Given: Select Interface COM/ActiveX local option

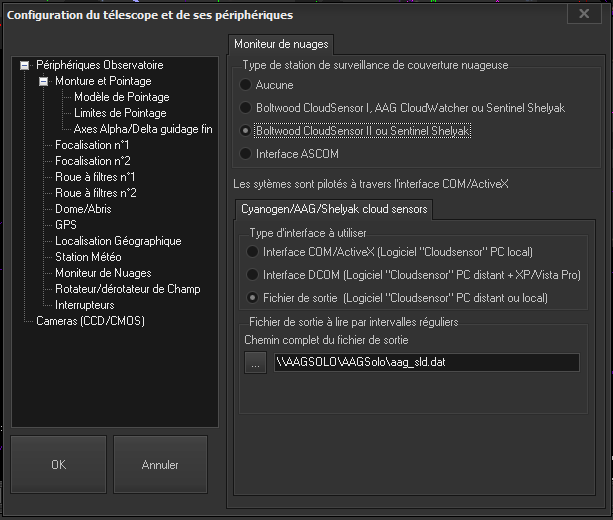Looking at the screenshot, I should tap(254, 251).
